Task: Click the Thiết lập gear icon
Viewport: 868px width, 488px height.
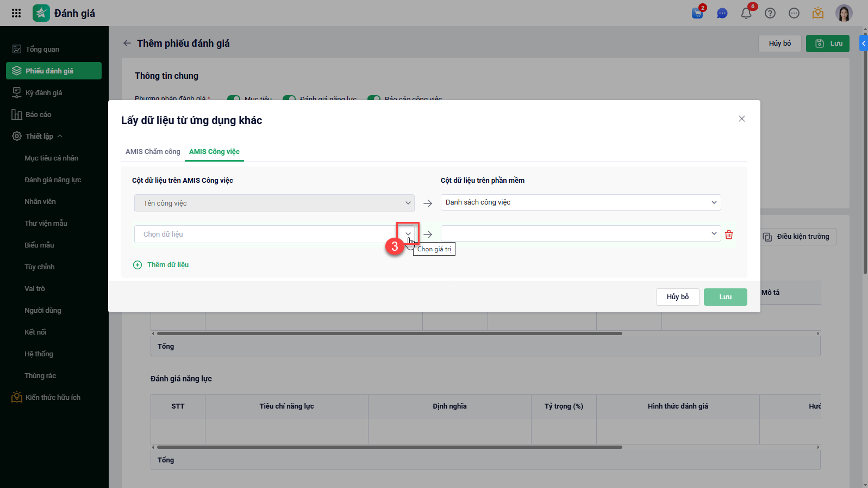Action: (17, 136)
